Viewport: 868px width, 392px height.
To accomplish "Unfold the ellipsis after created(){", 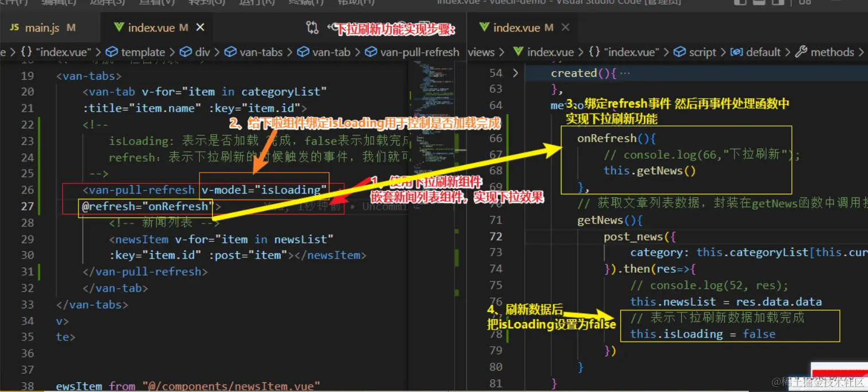I will tap(625, 73).
